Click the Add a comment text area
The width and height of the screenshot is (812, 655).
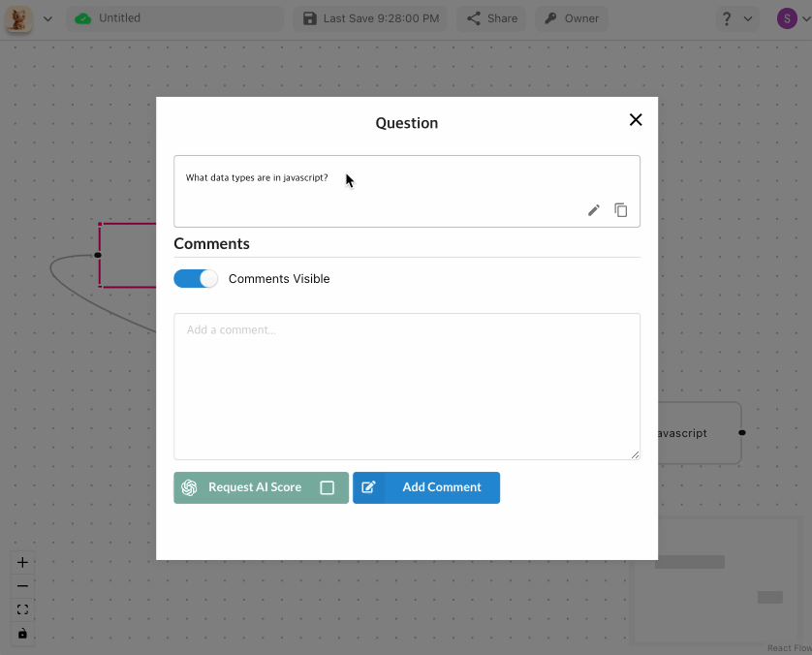click(407, 387)
